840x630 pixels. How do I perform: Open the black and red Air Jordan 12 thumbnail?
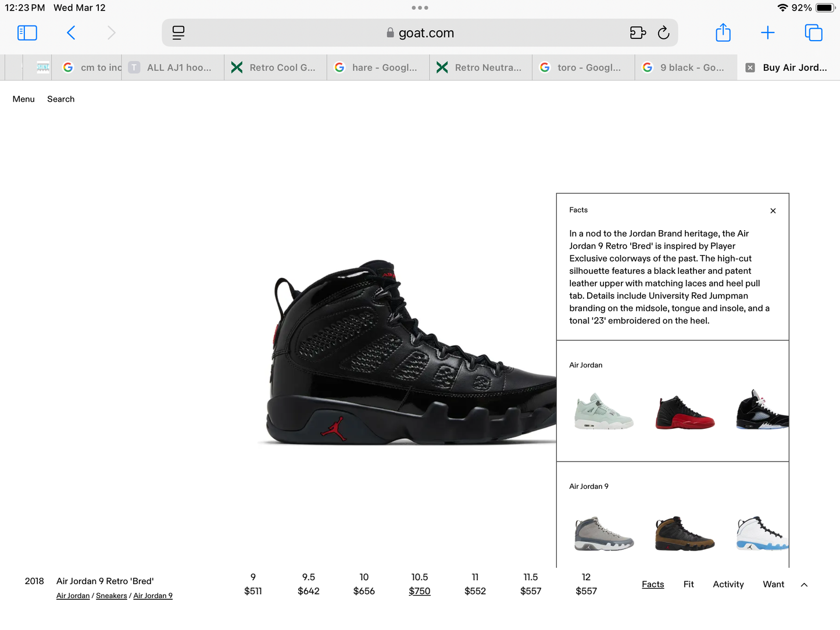pos(685,412)
